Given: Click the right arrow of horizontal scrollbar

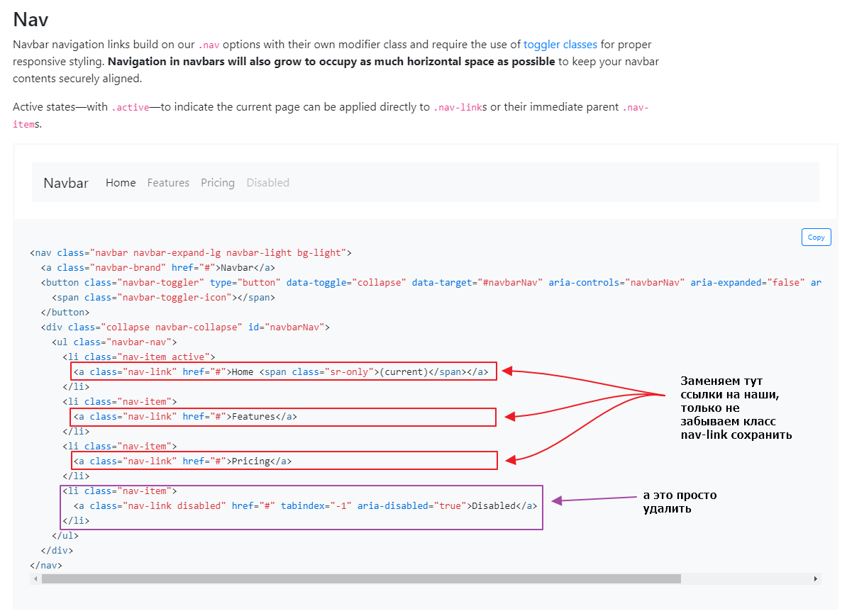Looking at the screenshot, I should pyautogui.click(x=815, y=578).
